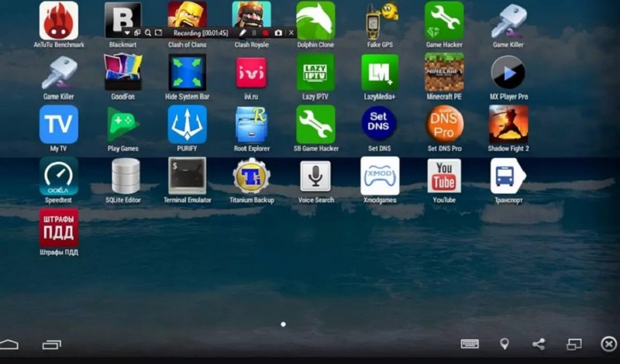Open Hide System Bar app
The height and width of the screenshot is (364, 620).
(187, 72)
